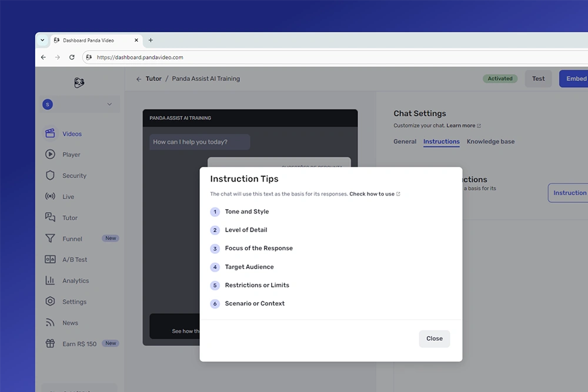Click the Panda Assist AI Training breadcrumb text
The height and width of the screenshot is (392, 588).
tap(206, 79)
